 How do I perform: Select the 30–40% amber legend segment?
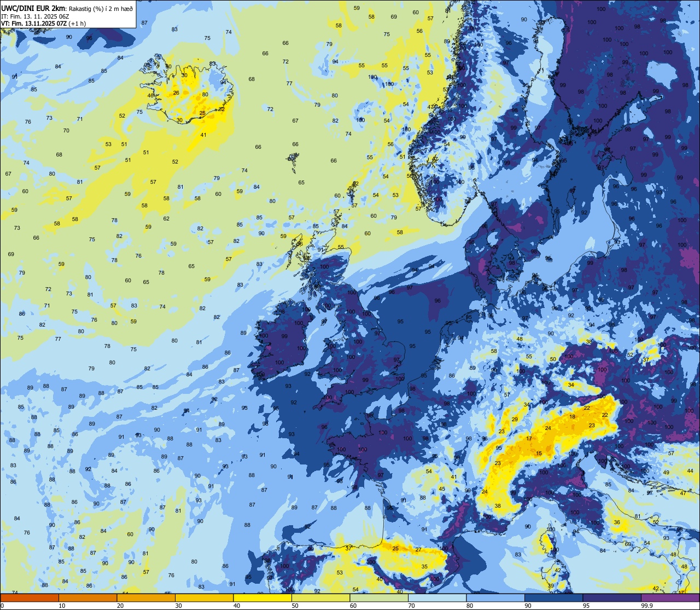coord(204,597)
